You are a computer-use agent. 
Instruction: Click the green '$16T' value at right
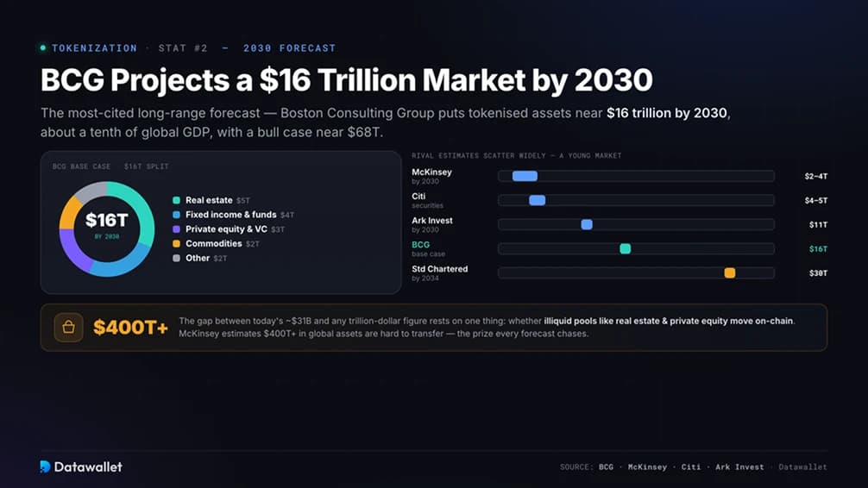(x=818, y=249)
